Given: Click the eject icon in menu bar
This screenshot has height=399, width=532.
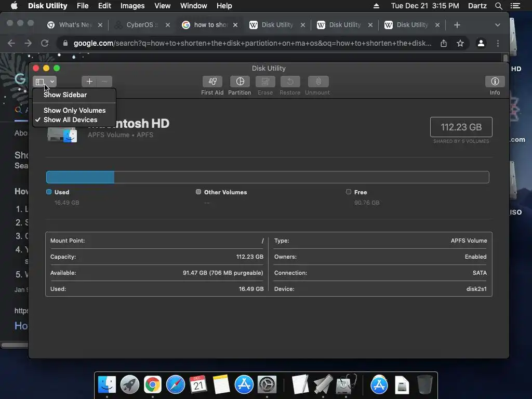Looking at the screenshot, I should (x=376, y=6).
